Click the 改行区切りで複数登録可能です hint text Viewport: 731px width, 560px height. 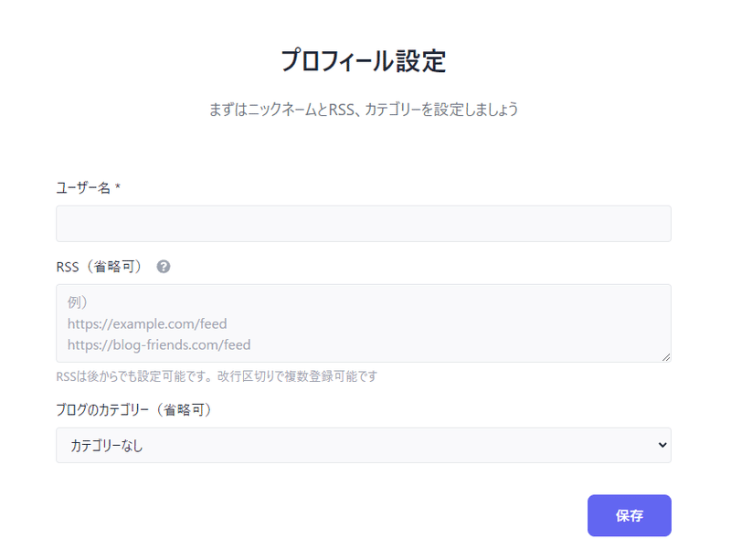coord(298,376)
